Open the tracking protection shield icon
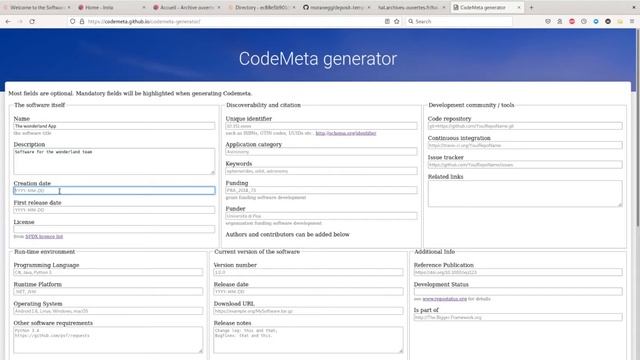The width and height of the screenshot is (640, 360). [73, 21]
